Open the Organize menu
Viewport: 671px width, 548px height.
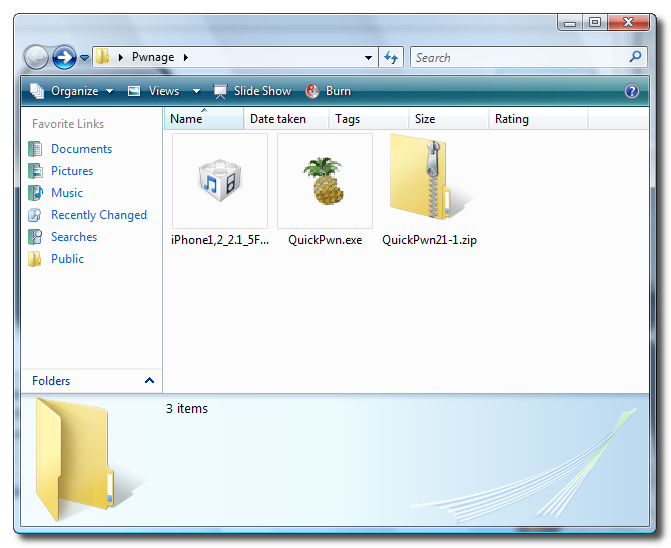pyautogui.click(x=66, y=91)
